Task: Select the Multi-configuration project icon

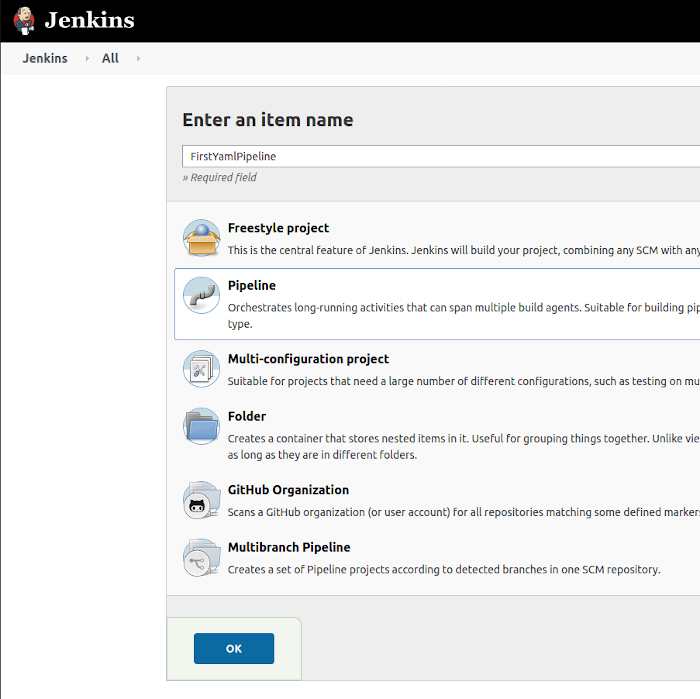Action: pos(201,369)
